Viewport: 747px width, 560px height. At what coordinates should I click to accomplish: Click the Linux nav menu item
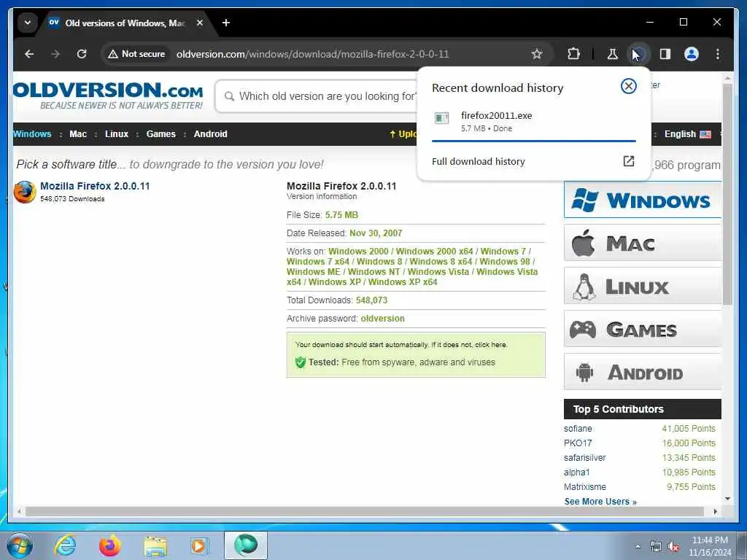tap(117, 134)
